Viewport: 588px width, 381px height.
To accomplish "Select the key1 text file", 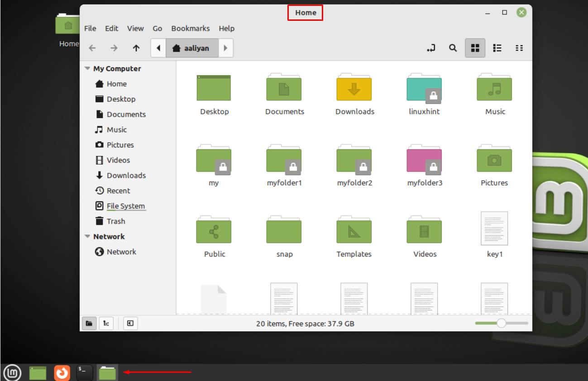I will pos(494,229).
